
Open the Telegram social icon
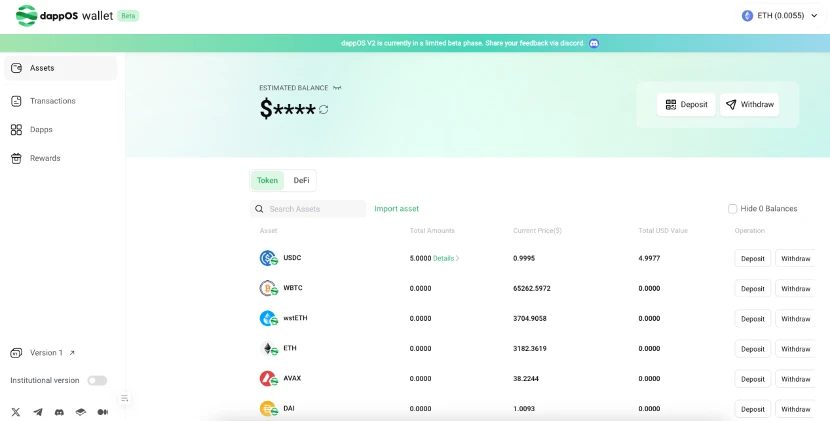(38, 412)
